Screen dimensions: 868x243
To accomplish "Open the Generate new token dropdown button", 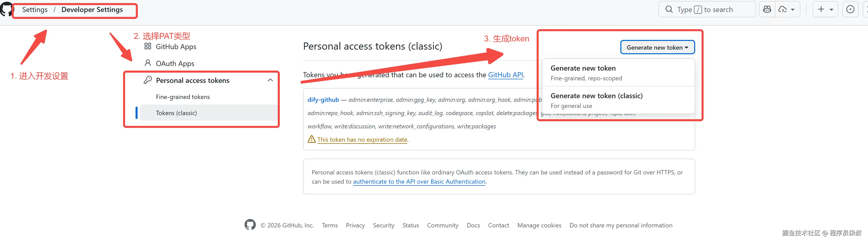I will pyautogui.click(x=657, y=47).
